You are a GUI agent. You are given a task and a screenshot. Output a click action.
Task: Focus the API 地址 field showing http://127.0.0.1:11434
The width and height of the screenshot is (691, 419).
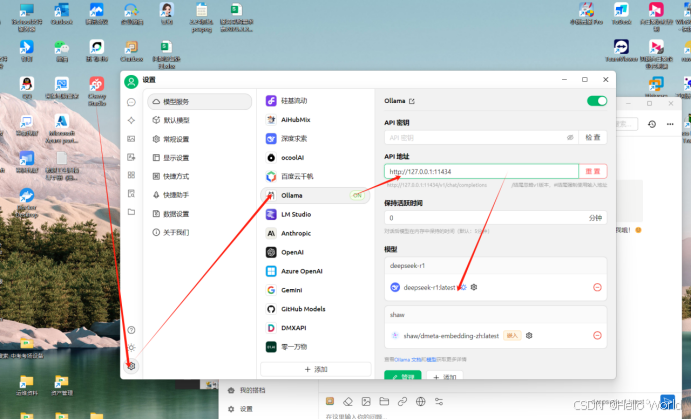[x=481, y=171]
